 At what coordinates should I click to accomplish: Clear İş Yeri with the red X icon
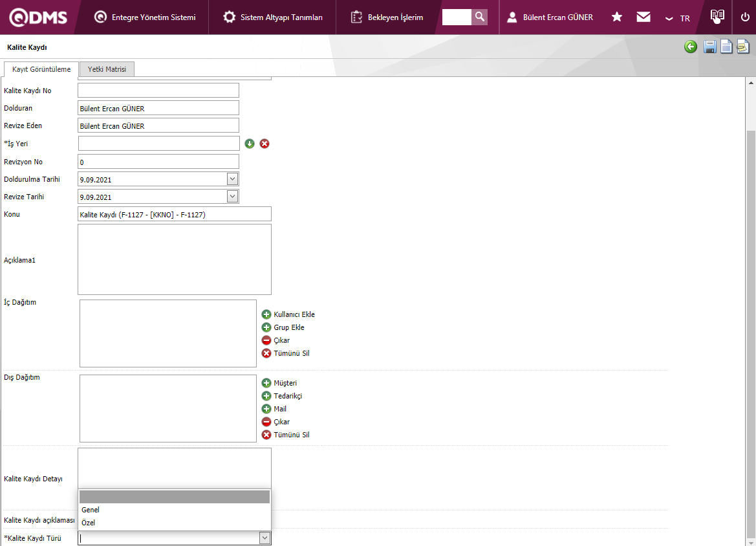(x=265, y=144)
